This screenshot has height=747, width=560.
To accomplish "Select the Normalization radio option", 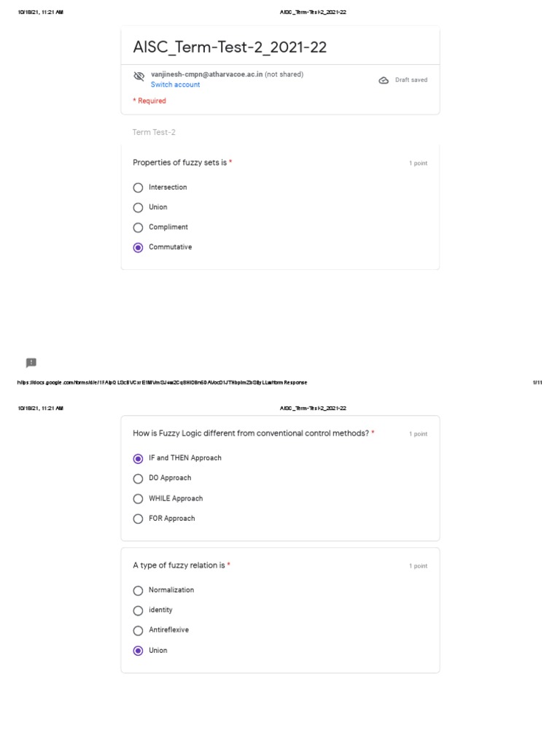I will click(x=138, y=590).
